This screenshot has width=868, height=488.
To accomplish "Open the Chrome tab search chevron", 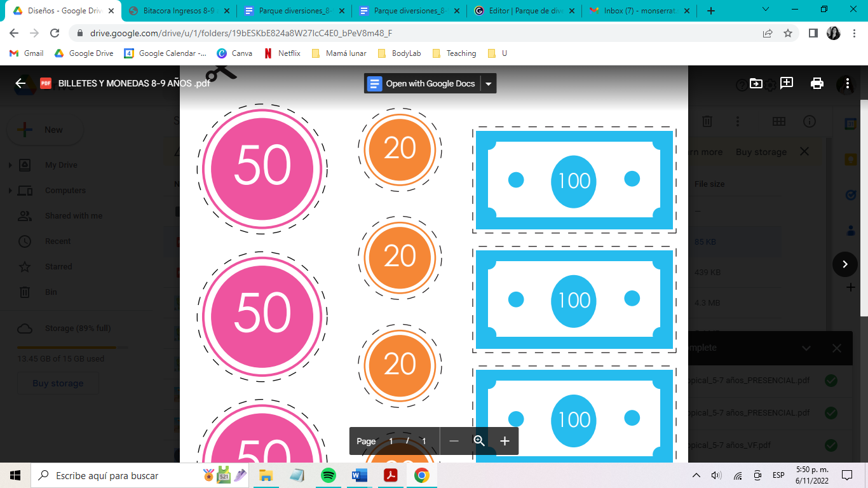I will (765, 10).
